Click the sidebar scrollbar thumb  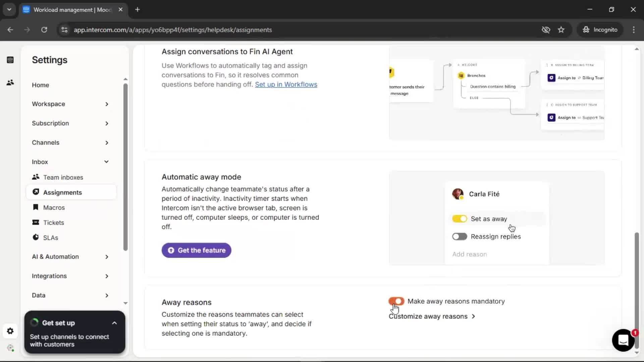(x=125, y=167)
